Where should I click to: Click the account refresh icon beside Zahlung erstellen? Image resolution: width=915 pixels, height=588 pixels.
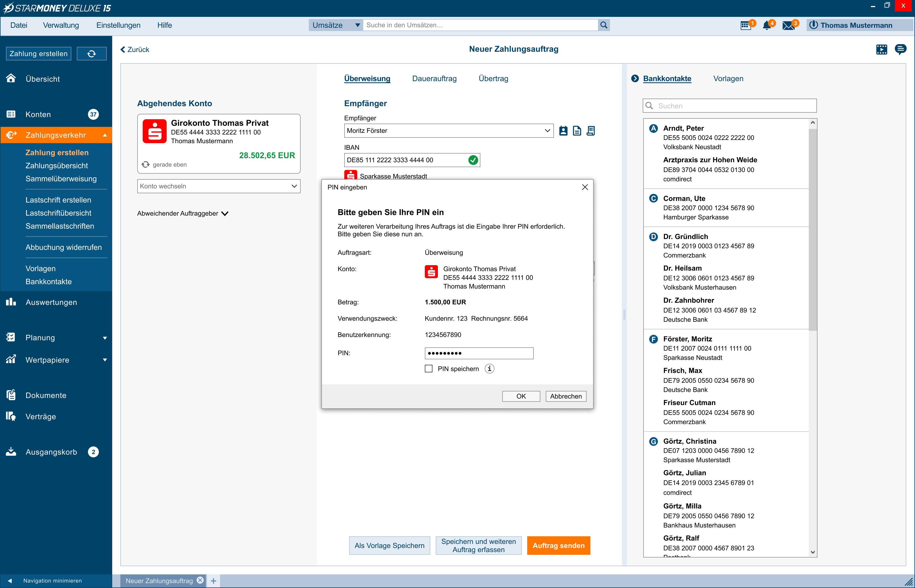[92, 53]
